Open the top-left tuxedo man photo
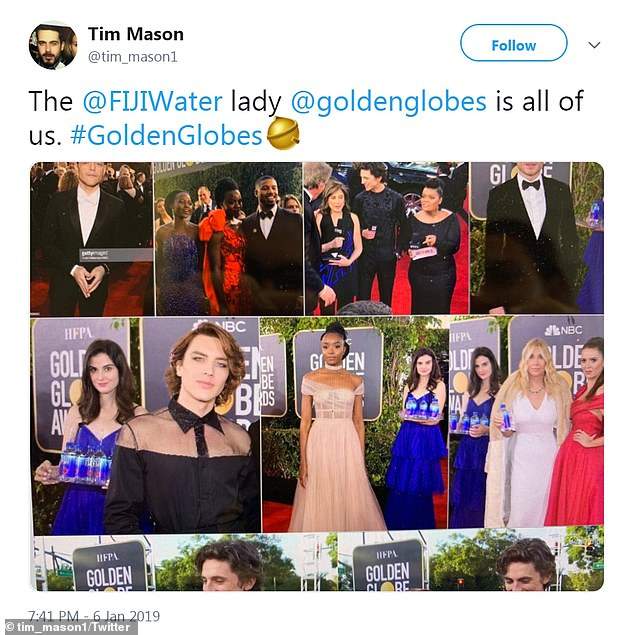Image resolution: width=634 pixels, height=635 pixels. (x=91, y=238)
